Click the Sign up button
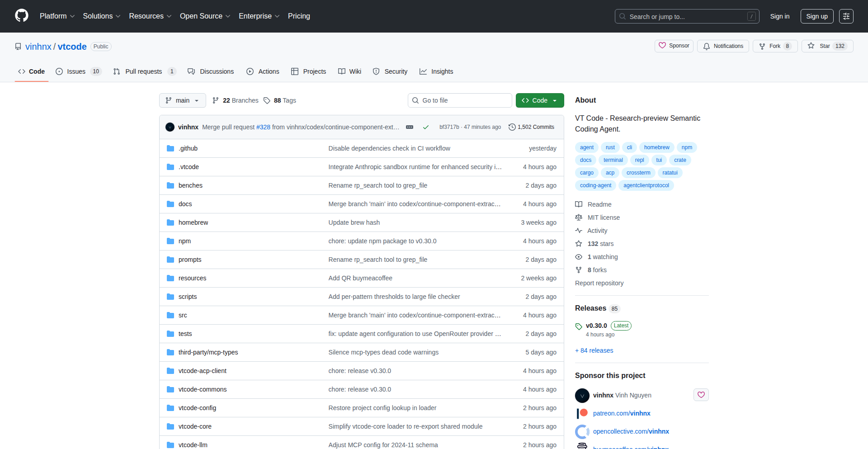The width and height of the screenshot is (868, 449). (816, 16)
